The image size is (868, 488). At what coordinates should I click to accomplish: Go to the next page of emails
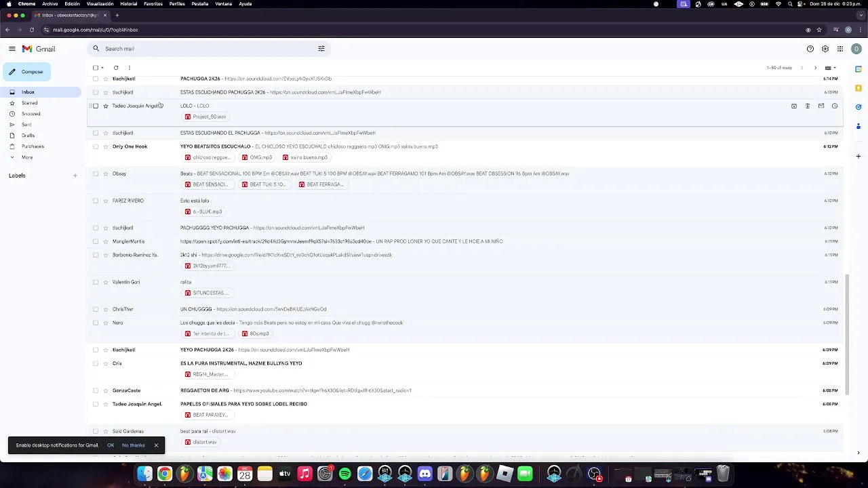[x=815, y=68]
